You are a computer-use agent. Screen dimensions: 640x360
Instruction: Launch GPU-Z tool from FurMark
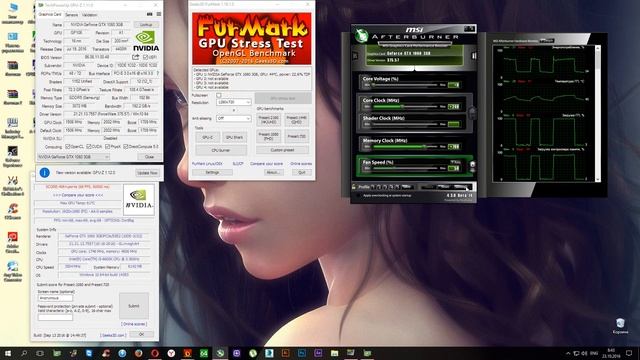point(207,138)
